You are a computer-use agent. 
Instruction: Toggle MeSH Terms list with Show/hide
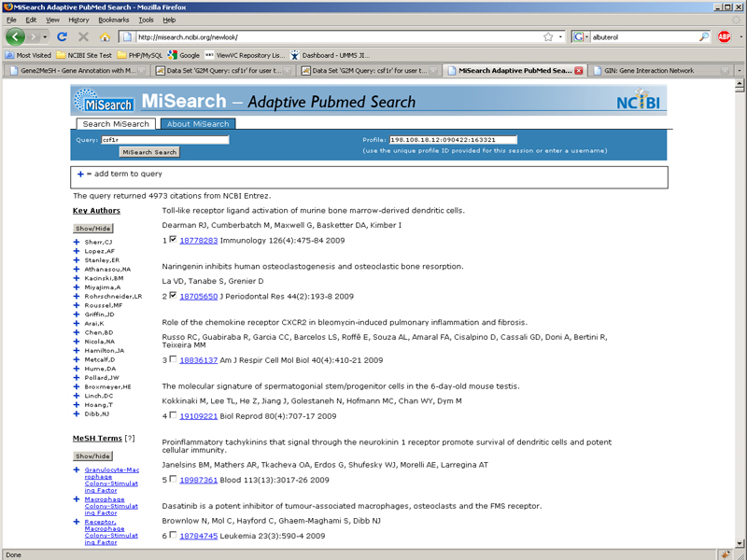[x=92, y=456]
